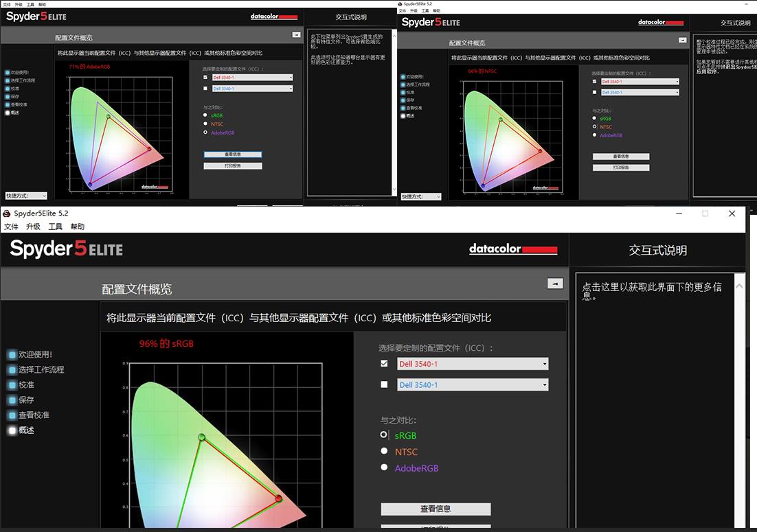
Task: Open the first Dell 3540-1 profile dropdown
Action: click(545, 364)
